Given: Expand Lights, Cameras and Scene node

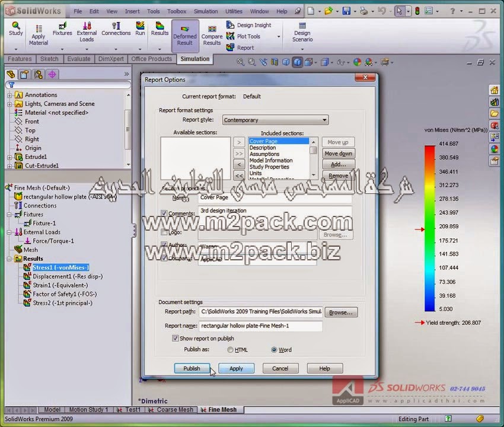Looking at the screenshot, I should (x=9, y=104).
